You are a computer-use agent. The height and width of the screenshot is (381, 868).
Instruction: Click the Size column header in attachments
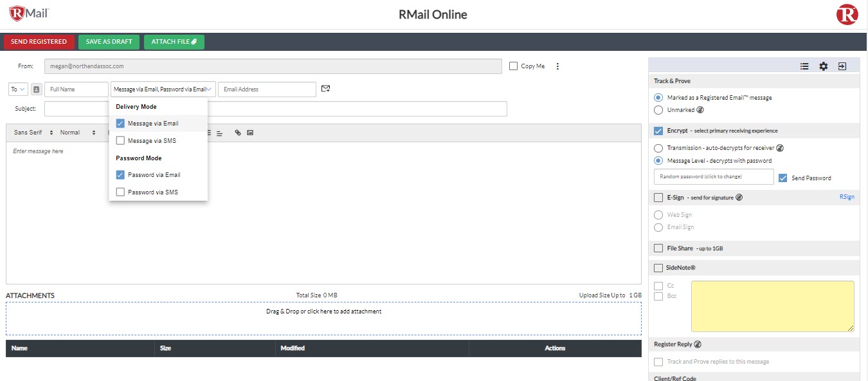point(215,348)
